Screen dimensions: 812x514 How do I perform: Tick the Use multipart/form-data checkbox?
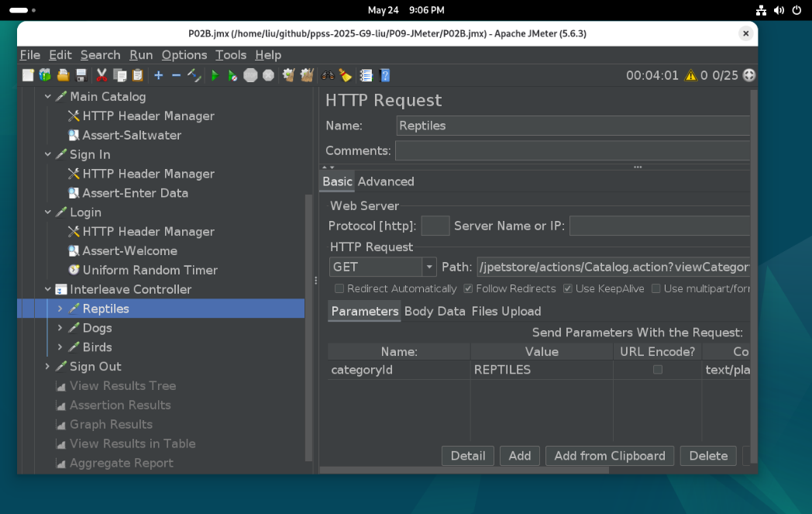[x=655, y=288]
